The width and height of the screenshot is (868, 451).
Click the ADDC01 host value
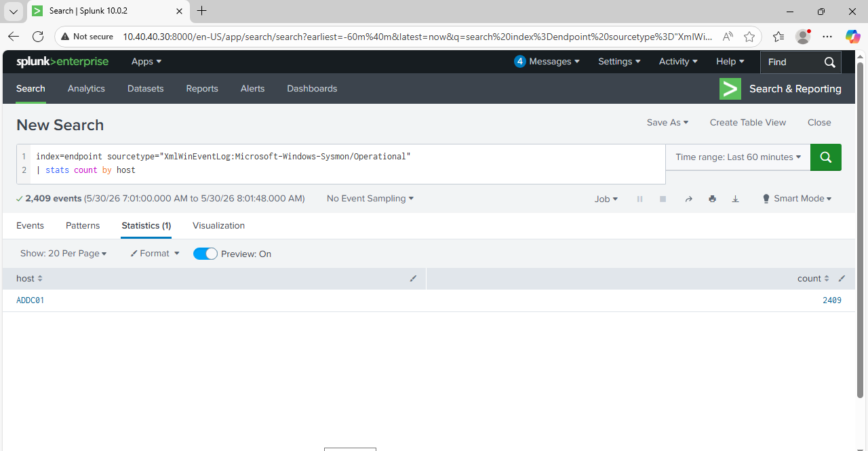[31, 300]
